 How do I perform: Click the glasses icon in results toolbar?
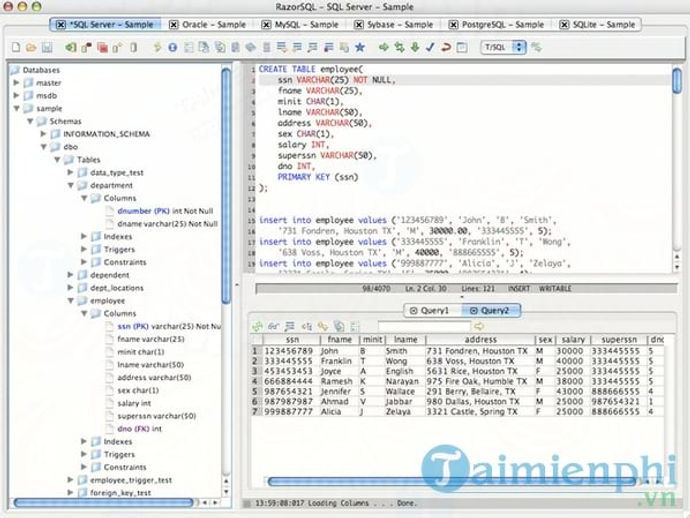click(x=274, y=326)
